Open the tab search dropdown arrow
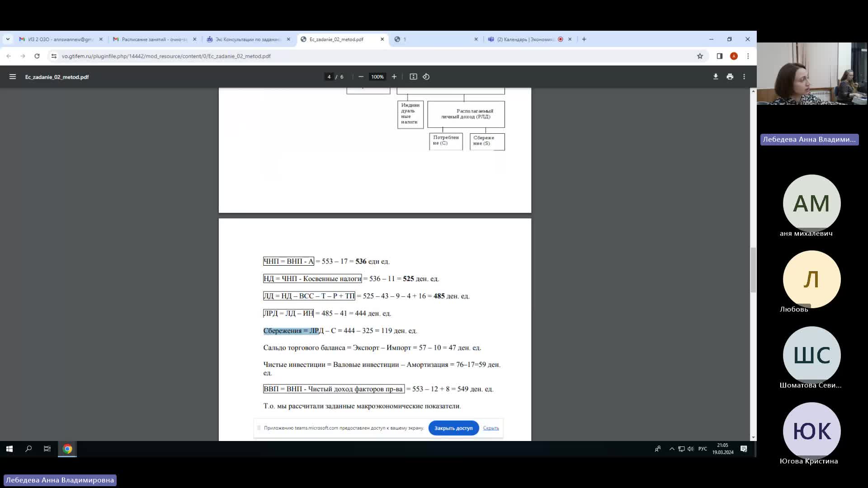The width and height of the screenshot is (868, 488). coord(8,39)
